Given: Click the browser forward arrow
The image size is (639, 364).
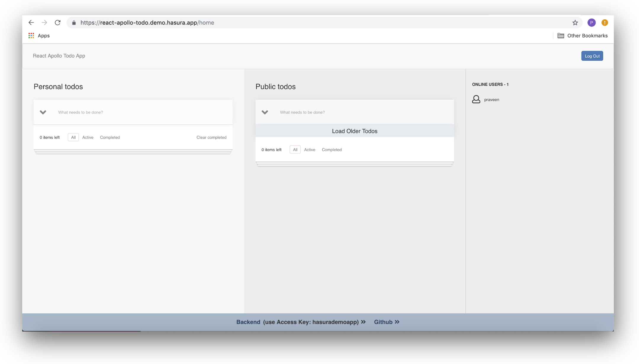Looking at the screenshot, I should tap(44, 22).
